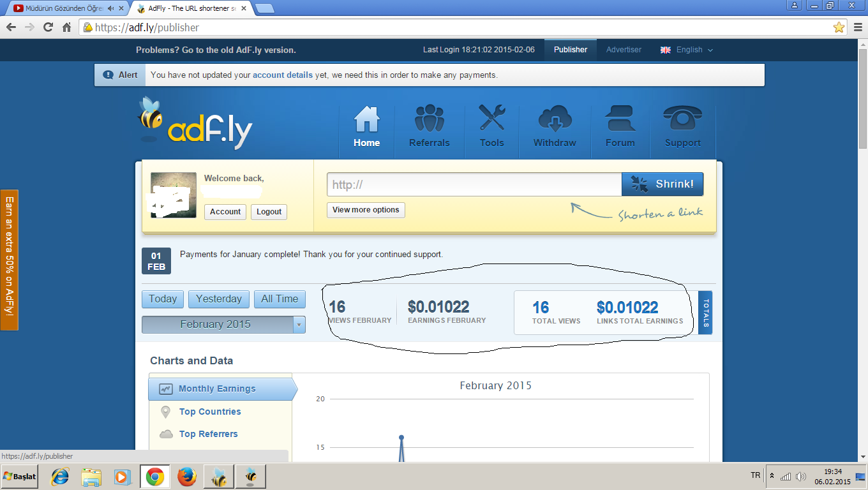Click the Payments for January complete notice
Screen dimensions: 868x490
click(x=311, y=255)
